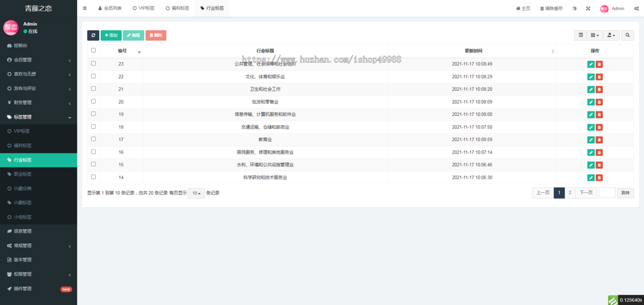
Task: Open the table search icon button
Action: click(x=627, y=35)
